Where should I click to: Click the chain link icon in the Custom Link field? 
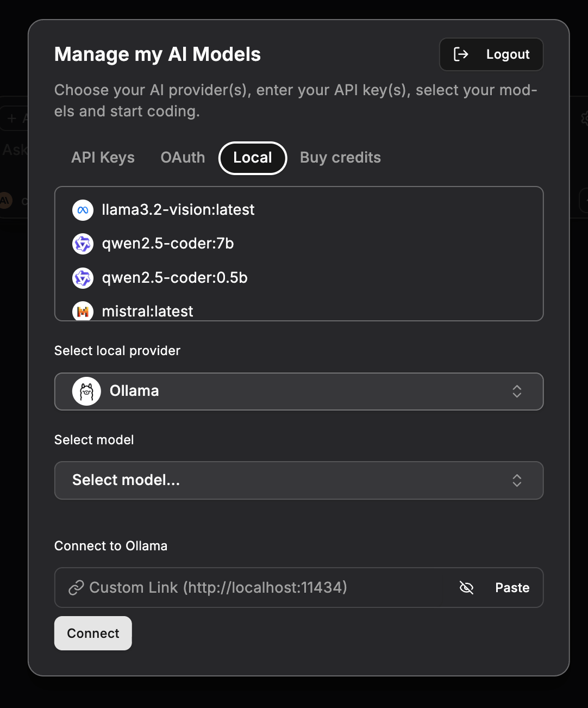pos(76,588)
